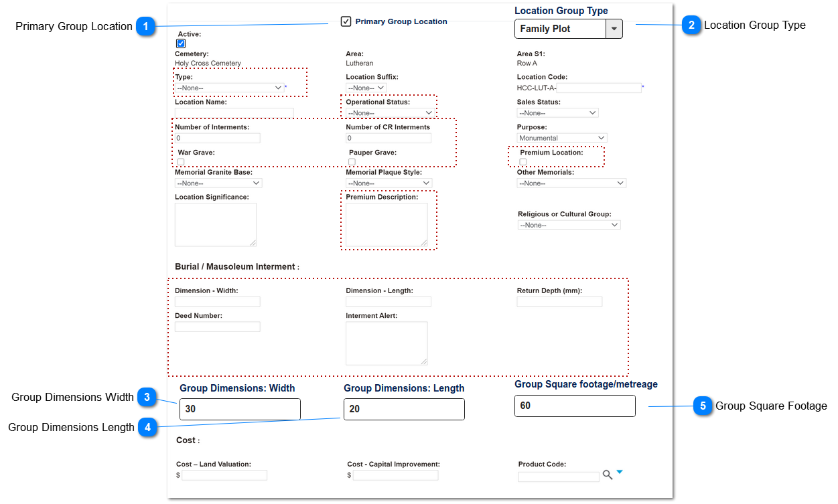Click the Group Dimensions: Length field
838x504 pixels.
(404, 409)
